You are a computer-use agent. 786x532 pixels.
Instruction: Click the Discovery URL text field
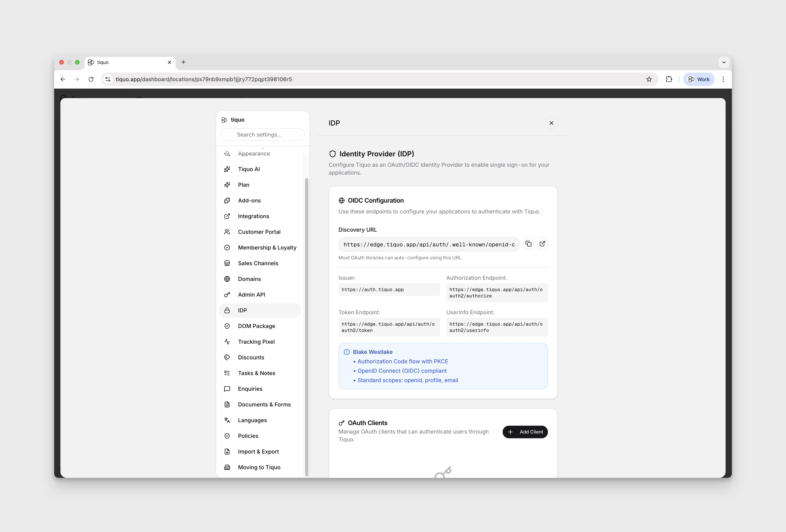click(x=429, y=245)
